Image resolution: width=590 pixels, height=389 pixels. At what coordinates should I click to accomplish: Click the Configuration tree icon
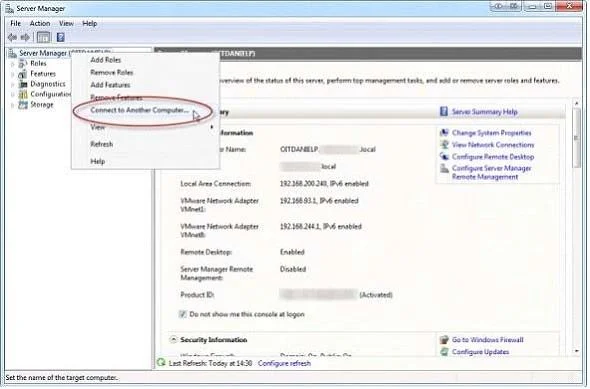23,94
